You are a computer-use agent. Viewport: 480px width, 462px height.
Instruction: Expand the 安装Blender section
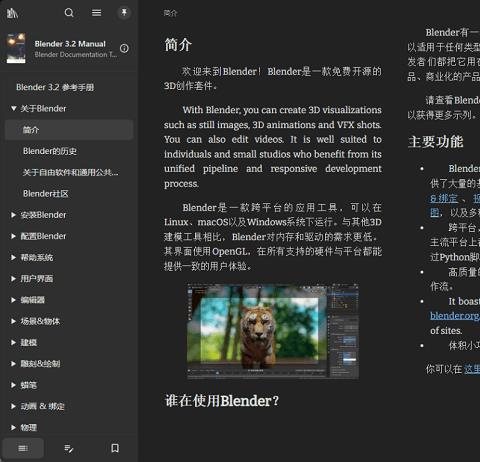click(x=13, y=215)
